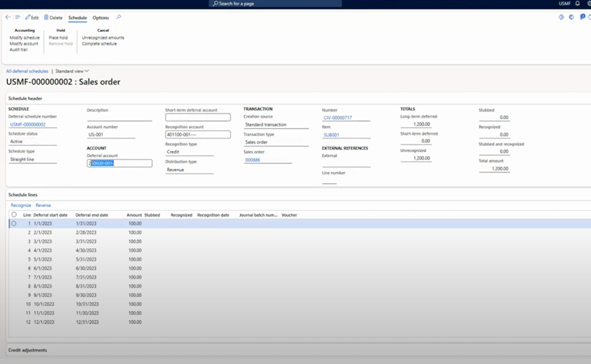Switch to the Schedule tab
Viewport: 591px width, 364px height.
(x=78, y=18)
